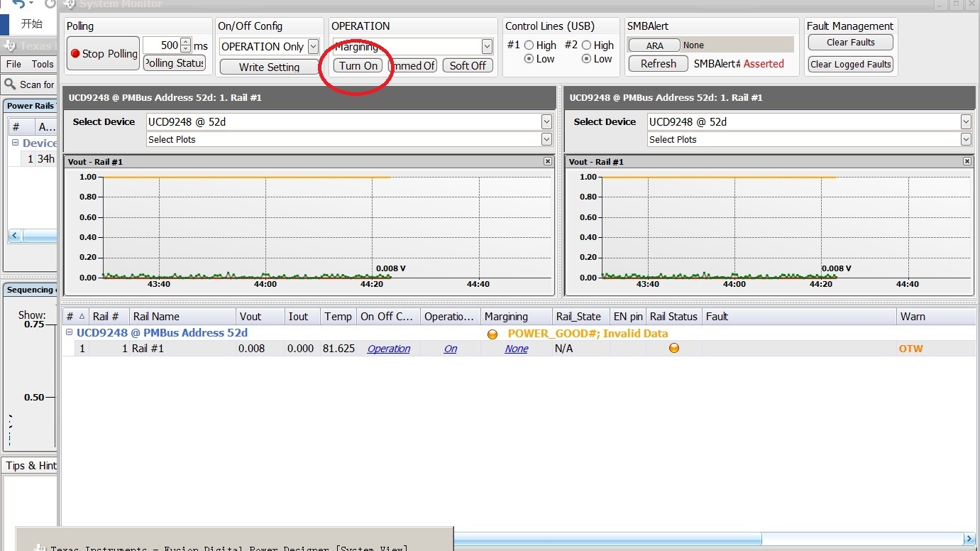The height and width of the screenshot is (551, 980).
Task: Open Select Device dropdown in left plot panel
Action: 546,122
